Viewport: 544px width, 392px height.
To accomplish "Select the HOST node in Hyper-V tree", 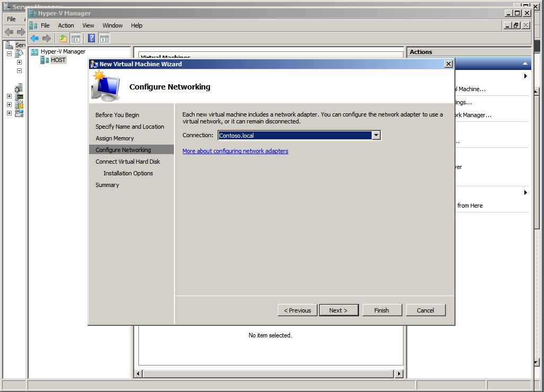I will tap(58, 60).
